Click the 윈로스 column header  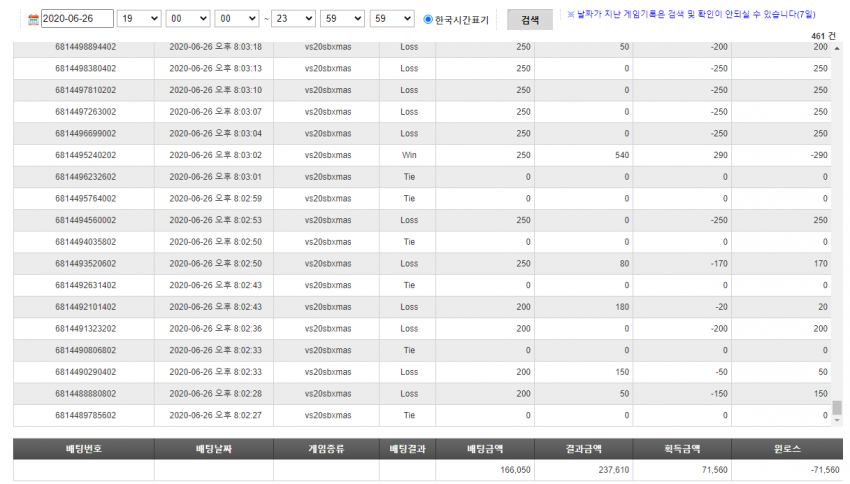(x=787, y=449)
